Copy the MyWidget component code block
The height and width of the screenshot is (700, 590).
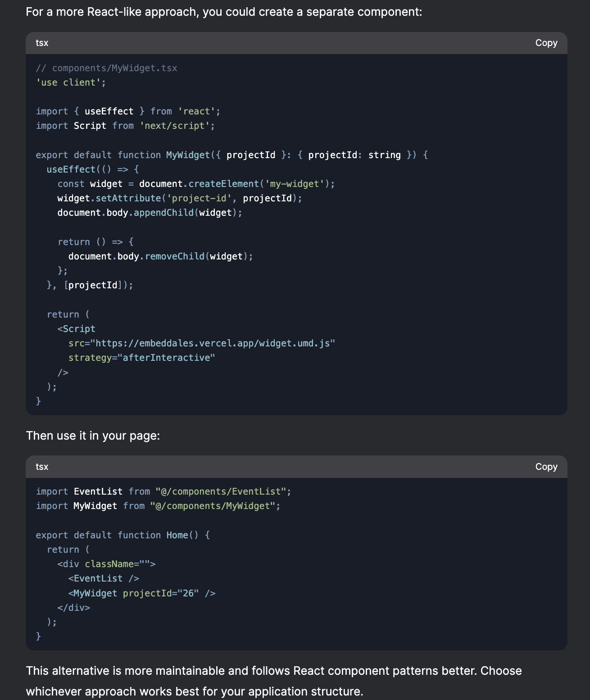(x=546, y=43)
